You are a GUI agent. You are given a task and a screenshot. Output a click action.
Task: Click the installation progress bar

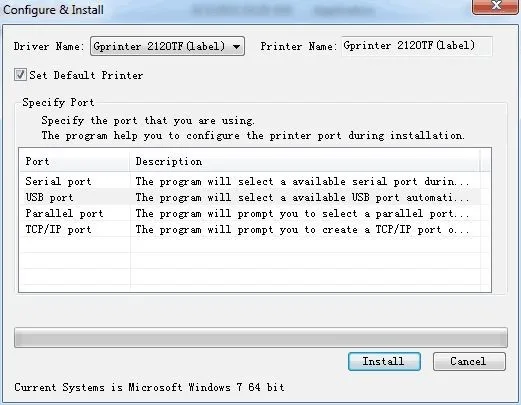261,337
